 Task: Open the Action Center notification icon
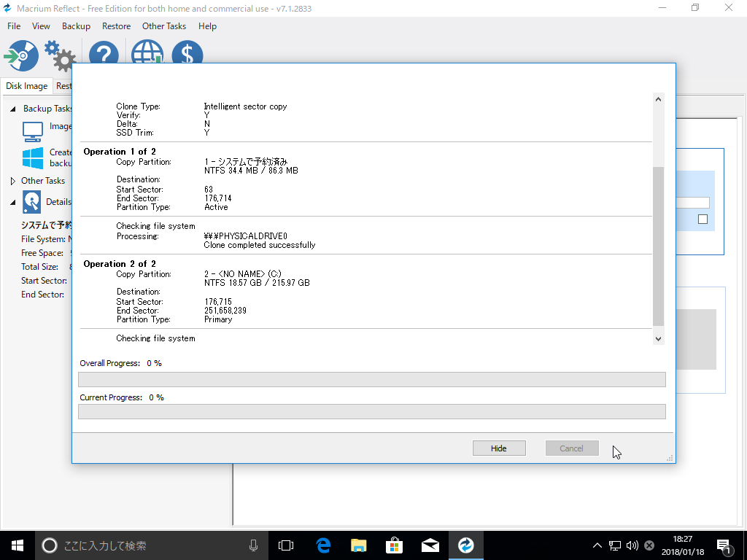coord(724,547)
